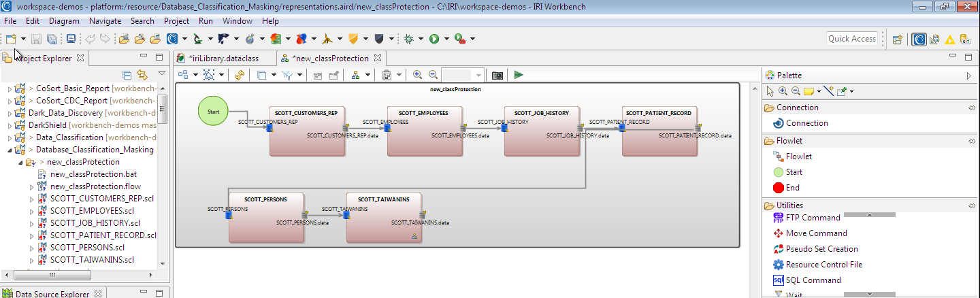980x298 pixels.
Task: Click the Save toolbar icon
Action: click(x=37, y=39)
